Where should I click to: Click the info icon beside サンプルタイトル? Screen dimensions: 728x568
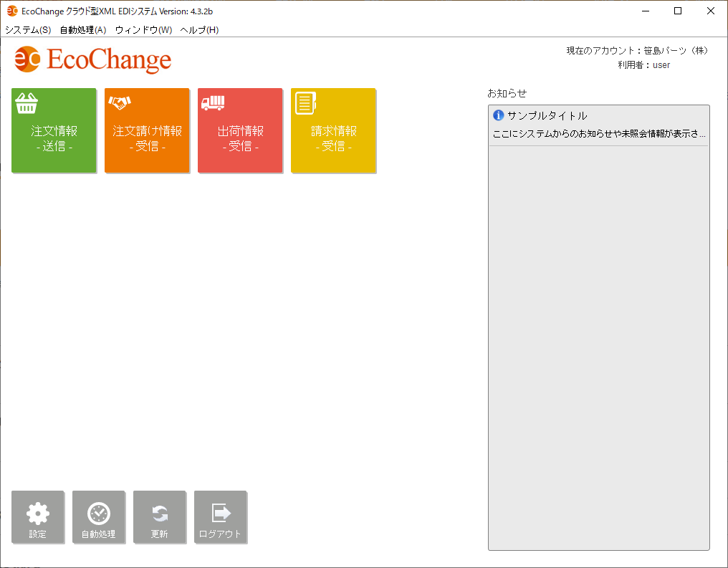coord(498,115)
